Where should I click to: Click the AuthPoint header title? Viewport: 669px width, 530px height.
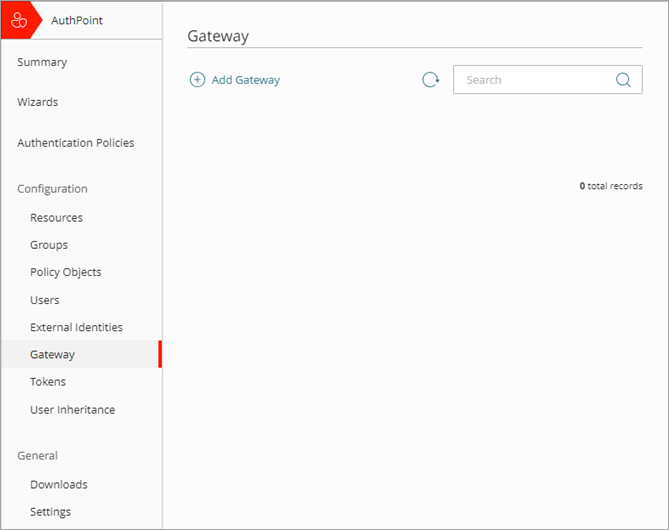click(77, 20)
